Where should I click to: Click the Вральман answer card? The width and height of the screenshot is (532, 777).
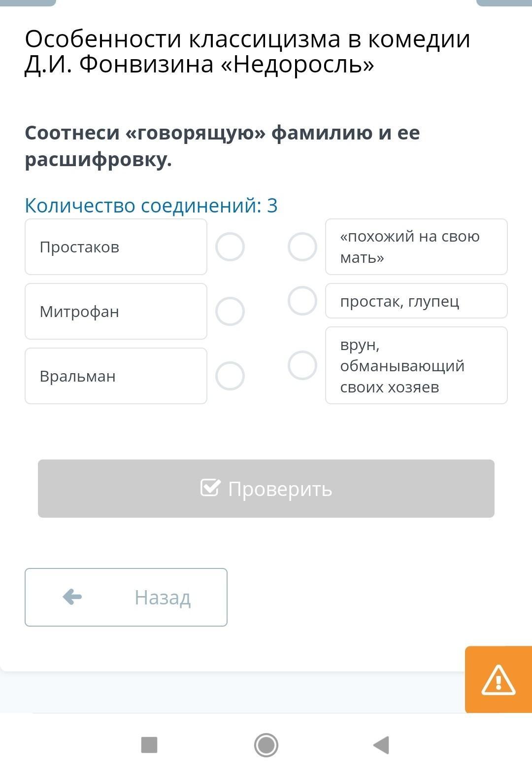coord(116,376)
